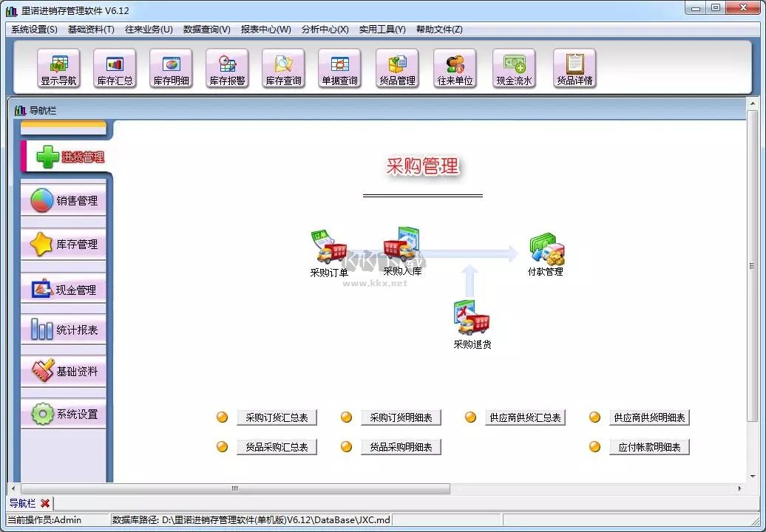Open the 货品详情 toolbar icon

coord(574,68)
